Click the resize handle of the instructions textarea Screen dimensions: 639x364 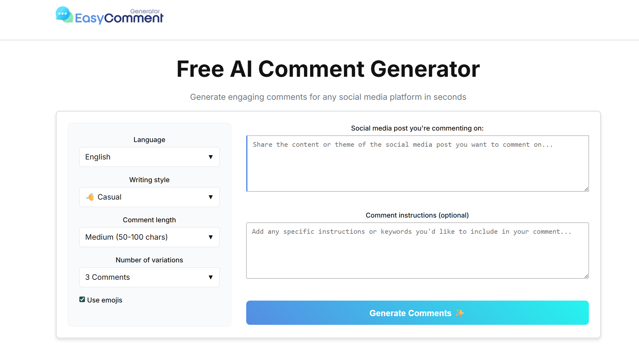[586, 276]
